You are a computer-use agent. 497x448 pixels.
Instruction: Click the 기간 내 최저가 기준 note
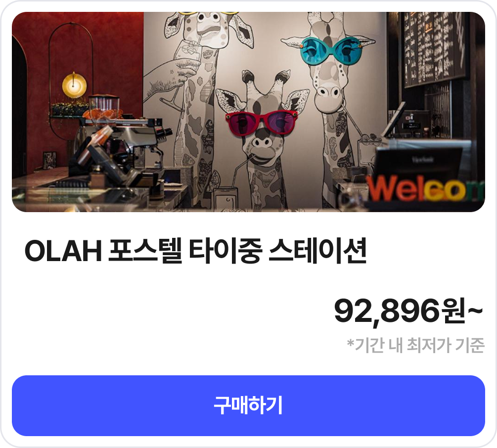(416, 345)
